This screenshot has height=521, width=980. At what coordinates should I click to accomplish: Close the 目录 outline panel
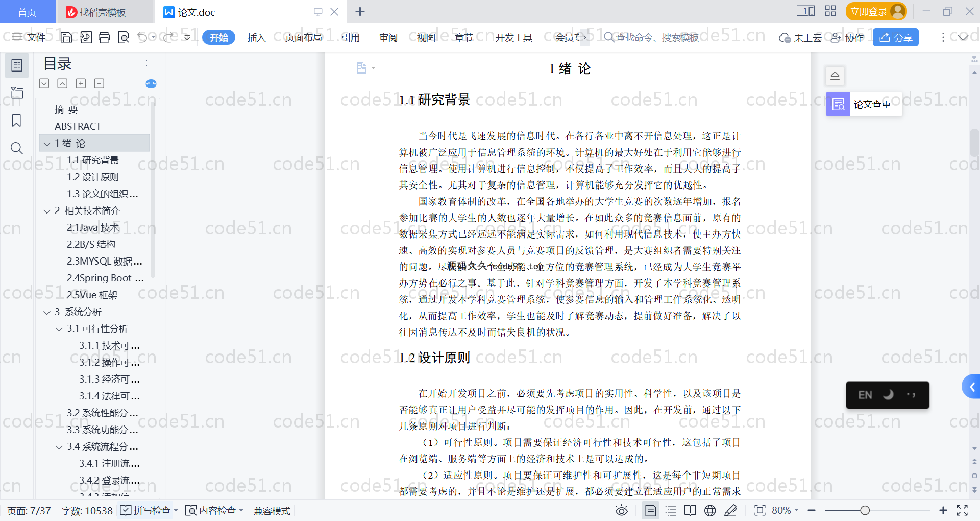(x=149, y=63)
